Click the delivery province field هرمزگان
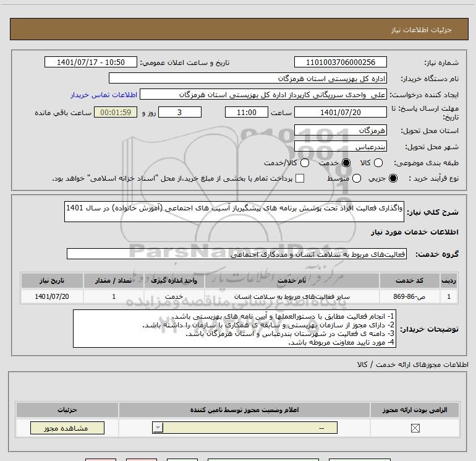This screenshot has height=461, width=476. pos(340,131)
